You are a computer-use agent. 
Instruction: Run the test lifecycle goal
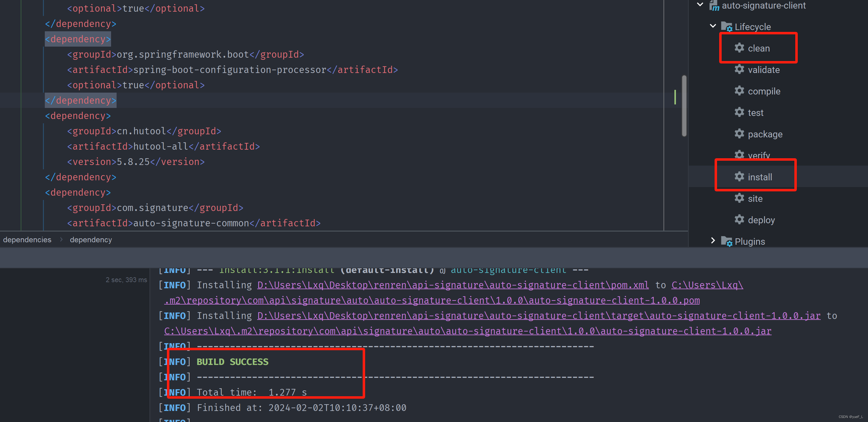pos(756,112)
